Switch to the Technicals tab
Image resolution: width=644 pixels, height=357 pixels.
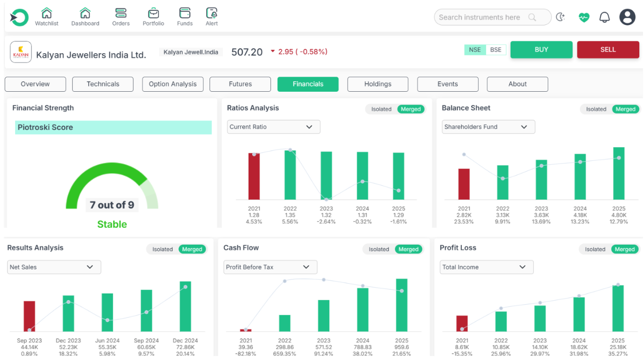[103, 84]
